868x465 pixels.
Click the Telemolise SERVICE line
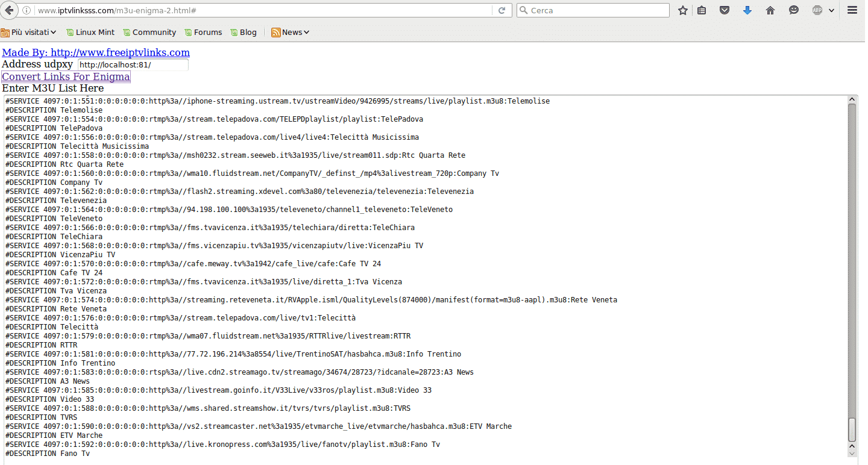(277, 101)
